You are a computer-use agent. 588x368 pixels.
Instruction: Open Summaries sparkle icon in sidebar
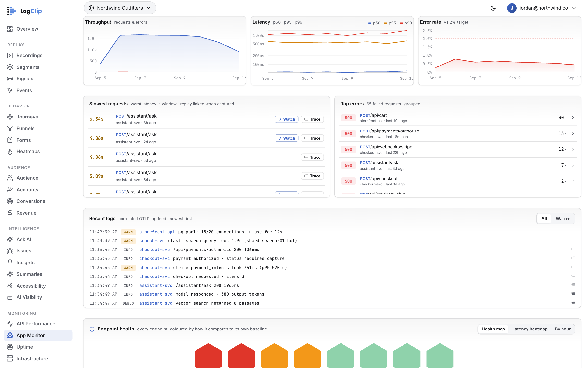coord(10,274)
